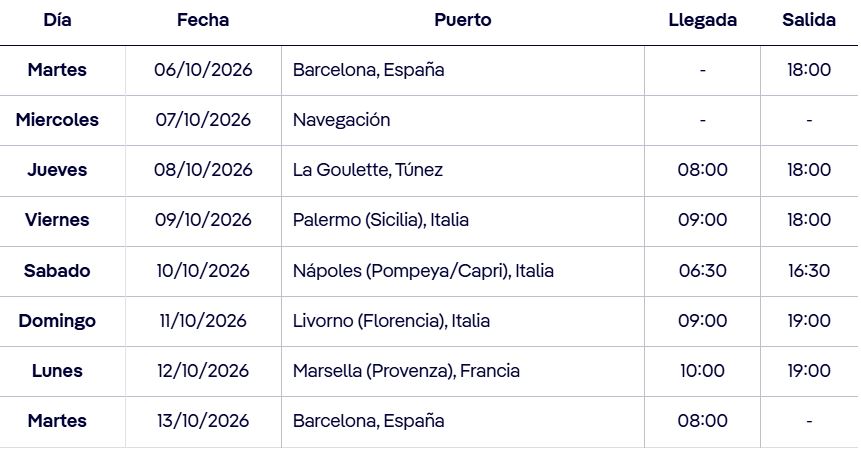Select the 06:30 arrival time
Viewport: 861px width, 458px height.
pos(702,271)
